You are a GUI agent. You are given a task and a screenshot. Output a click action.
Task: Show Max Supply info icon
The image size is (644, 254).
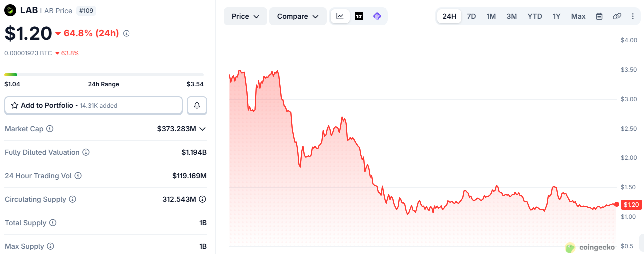[x=50, y=246]
